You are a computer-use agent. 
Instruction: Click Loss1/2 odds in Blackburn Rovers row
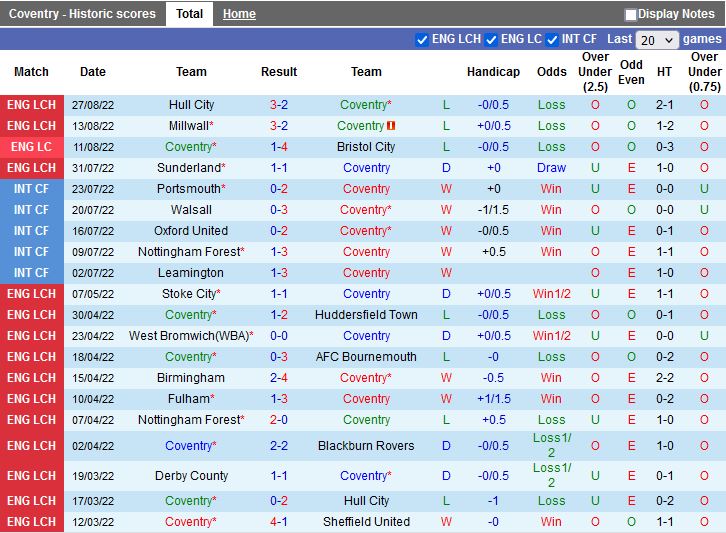click(x=551, y=445)
